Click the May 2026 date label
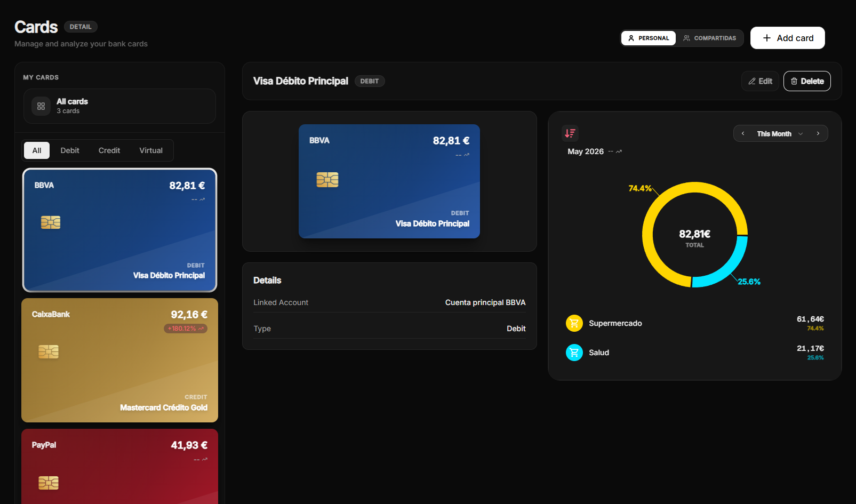Viewport: 856px width, 504px height. pyautogui.click(x=586, y=151)
